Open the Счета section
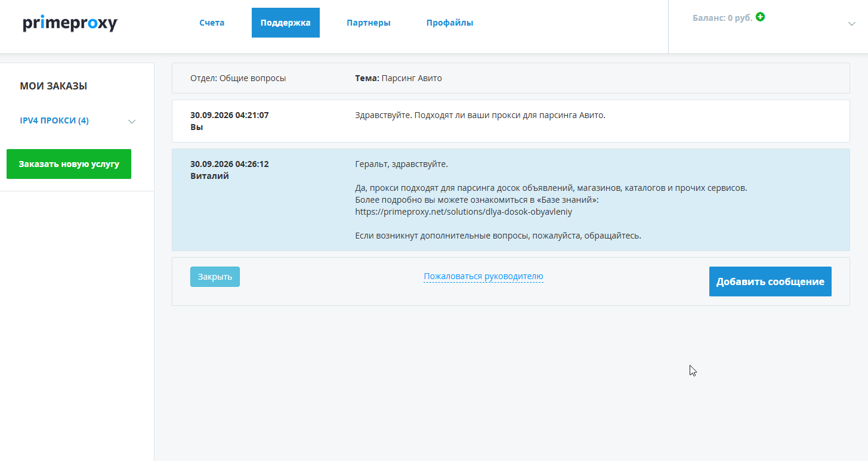The height and width of the screenshot is (461, 868). (x=212, y=23)
